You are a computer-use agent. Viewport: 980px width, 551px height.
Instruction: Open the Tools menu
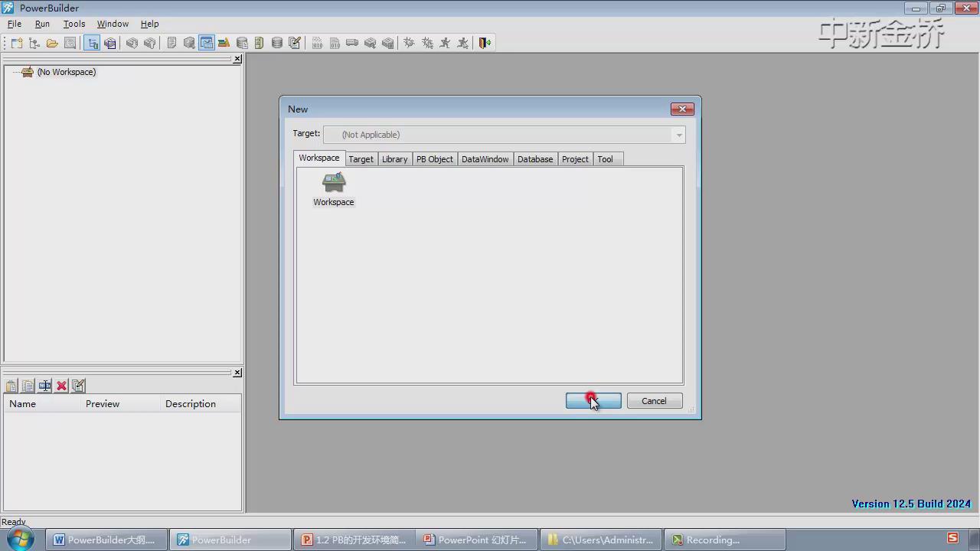[x=74, y=24]
